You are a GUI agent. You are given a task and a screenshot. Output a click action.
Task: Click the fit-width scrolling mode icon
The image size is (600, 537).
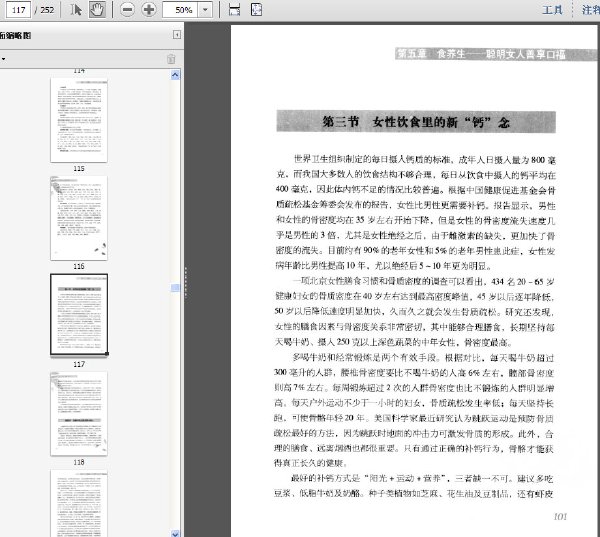[x=234, y=10]
